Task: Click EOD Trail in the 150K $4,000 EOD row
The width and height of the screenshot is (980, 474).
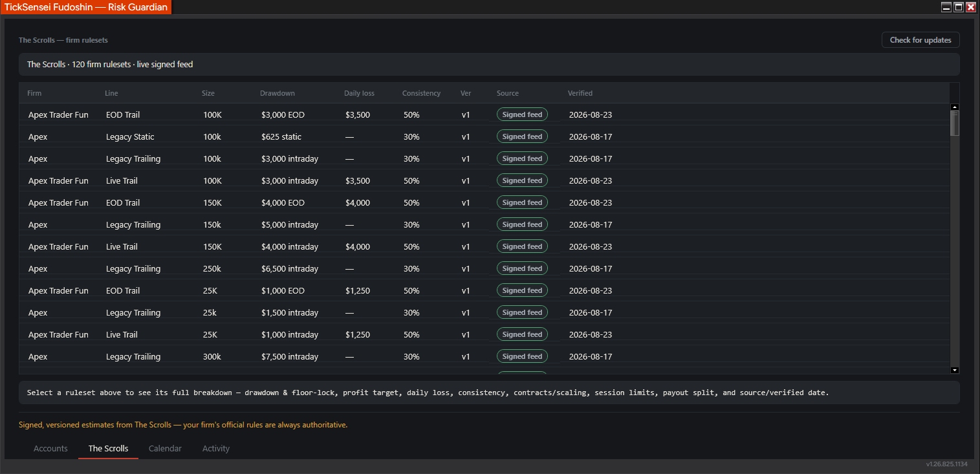Action: point(123,202)
